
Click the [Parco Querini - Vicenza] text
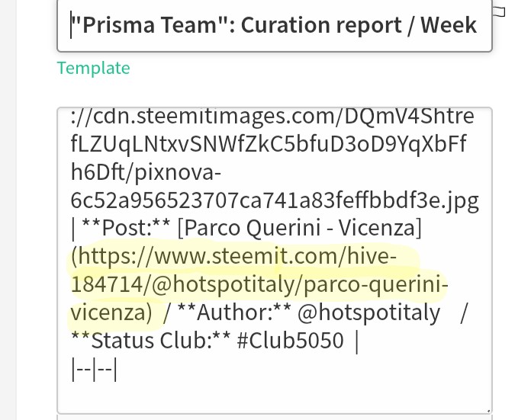pos(300,228)
